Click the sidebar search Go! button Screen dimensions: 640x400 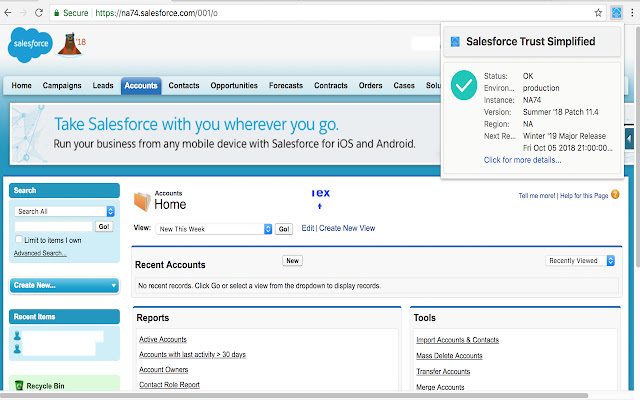(104, 227)
